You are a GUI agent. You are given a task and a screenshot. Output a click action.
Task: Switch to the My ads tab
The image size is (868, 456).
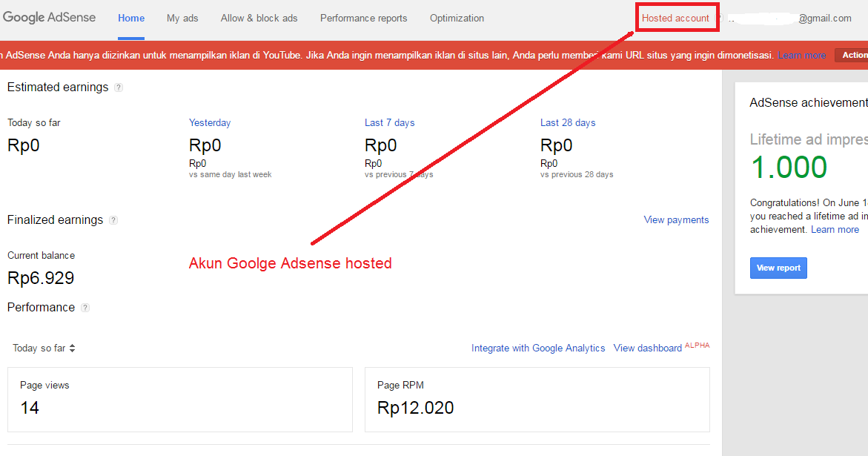(x=182, y=18)
